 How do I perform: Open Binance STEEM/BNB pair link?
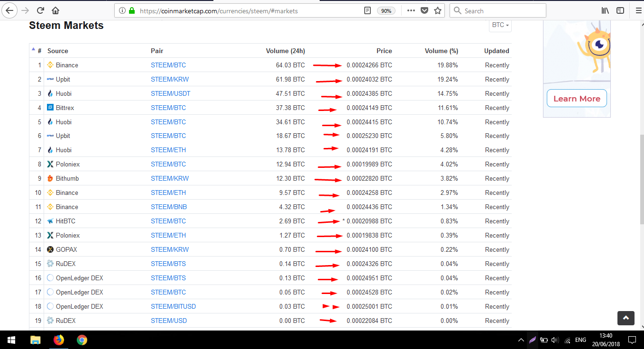[169, 207]
